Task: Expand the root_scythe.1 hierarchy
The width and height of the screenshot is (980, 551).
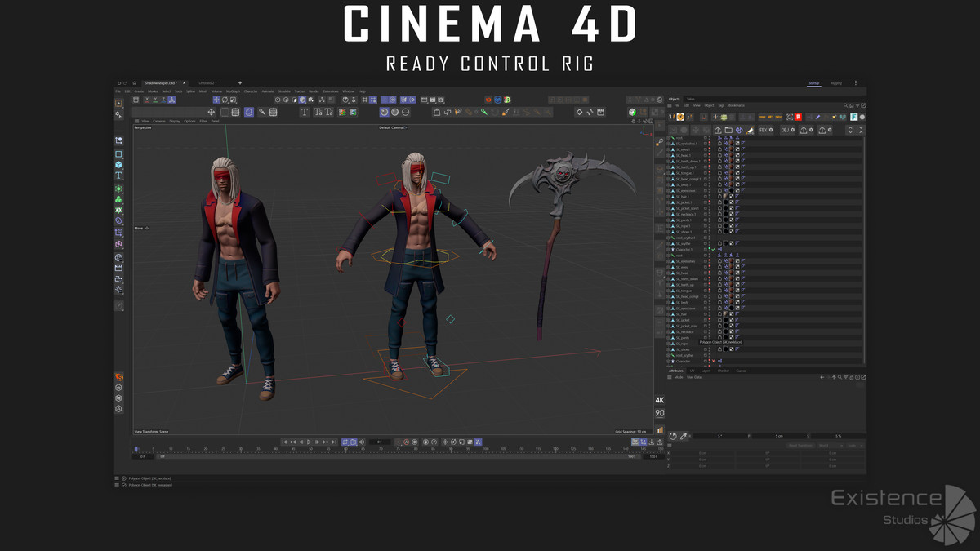Action: pos(668,238)
